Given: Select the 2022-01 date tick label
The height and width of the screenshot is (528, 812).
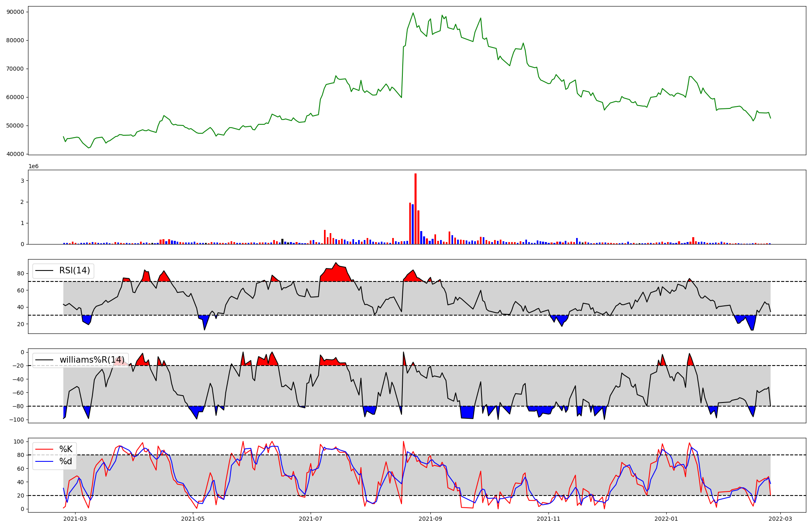Looking at the screenshot, I should (x=666, y=519).
